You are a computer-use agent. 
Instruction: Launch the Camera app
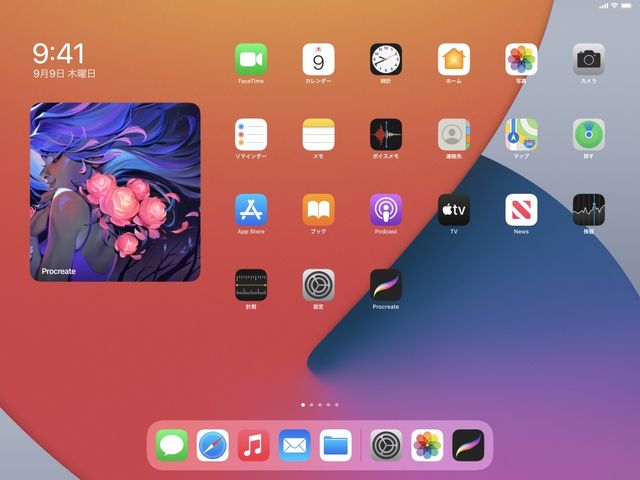[x=589, y=60]
